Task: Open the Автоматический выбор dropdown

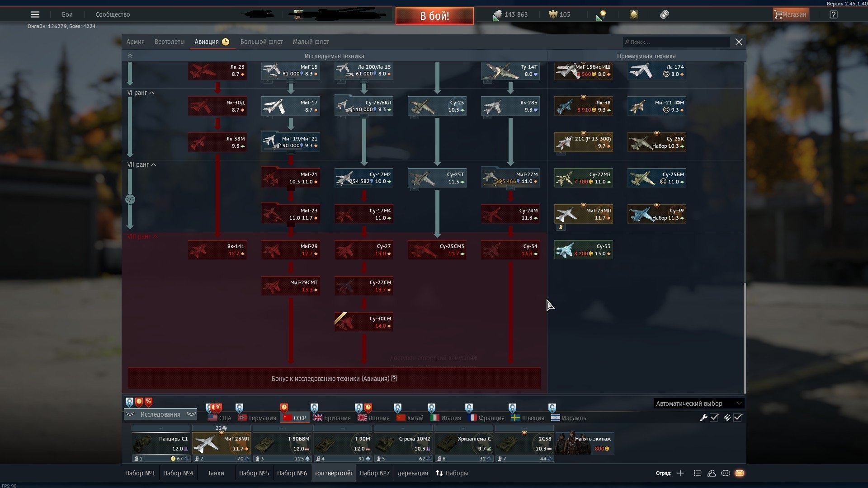Action: pyautogui.click(x=698, y=404)
